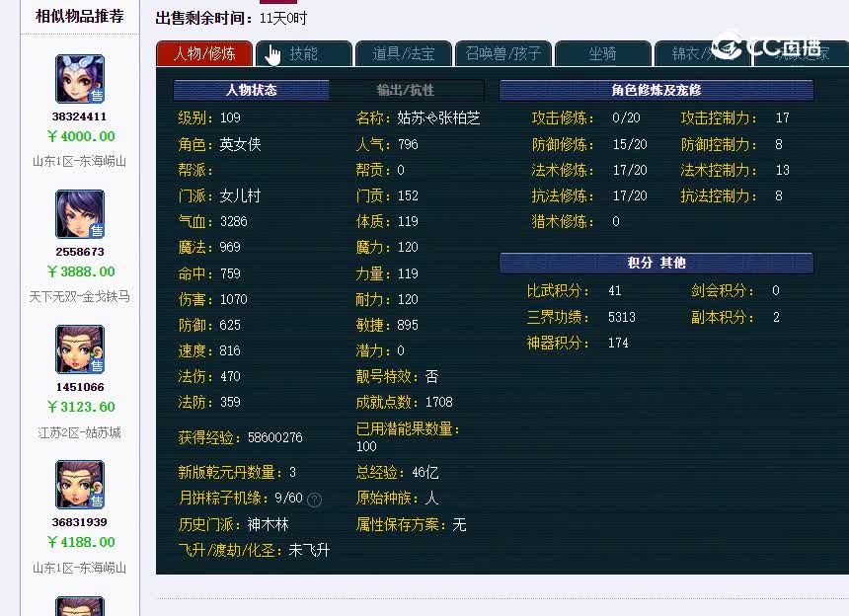Click the 三界功绩 value 5313

pyautogui.click(x=622, y=317)
